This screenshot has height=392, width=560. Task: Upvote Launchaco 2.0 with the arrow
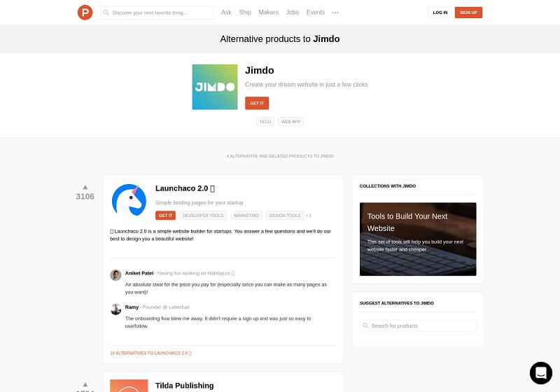[85, 187]
